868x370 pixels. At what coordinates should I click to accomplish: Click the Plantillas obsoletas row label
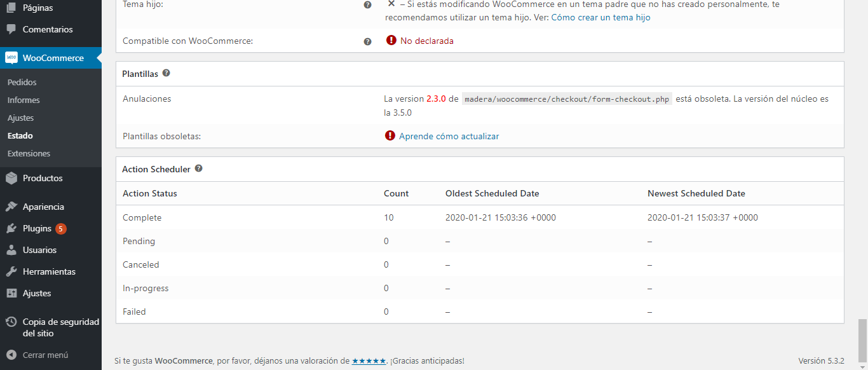162,136
